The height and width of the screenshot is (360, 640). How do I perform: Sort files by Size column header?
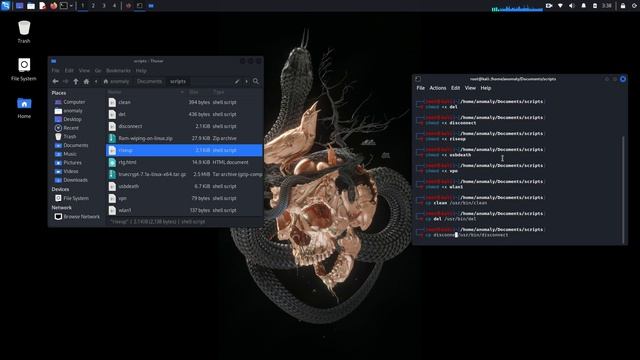pos(198,92)
